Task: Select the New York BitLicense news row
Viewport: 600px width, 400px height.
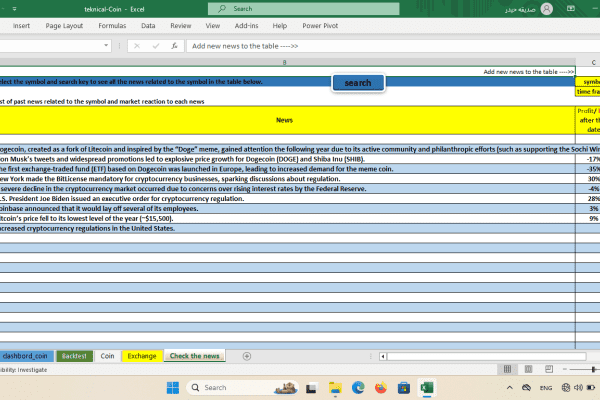Action: tap(287, 179)
